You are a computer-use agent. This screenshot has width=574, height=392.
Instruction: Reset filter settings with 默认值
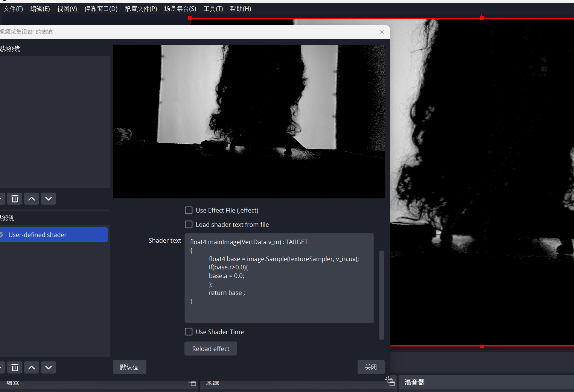[x=129, y=367]
